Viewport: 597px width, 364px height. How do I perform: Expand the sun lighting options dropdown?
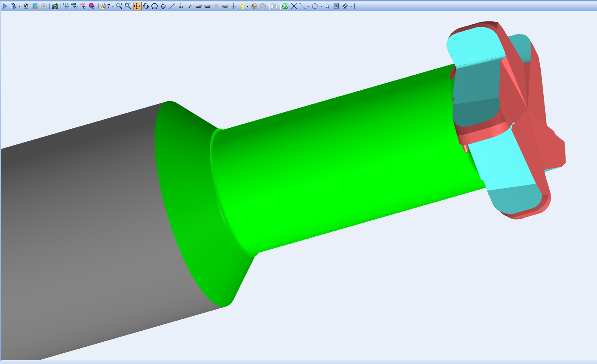[x=248, y=6]
